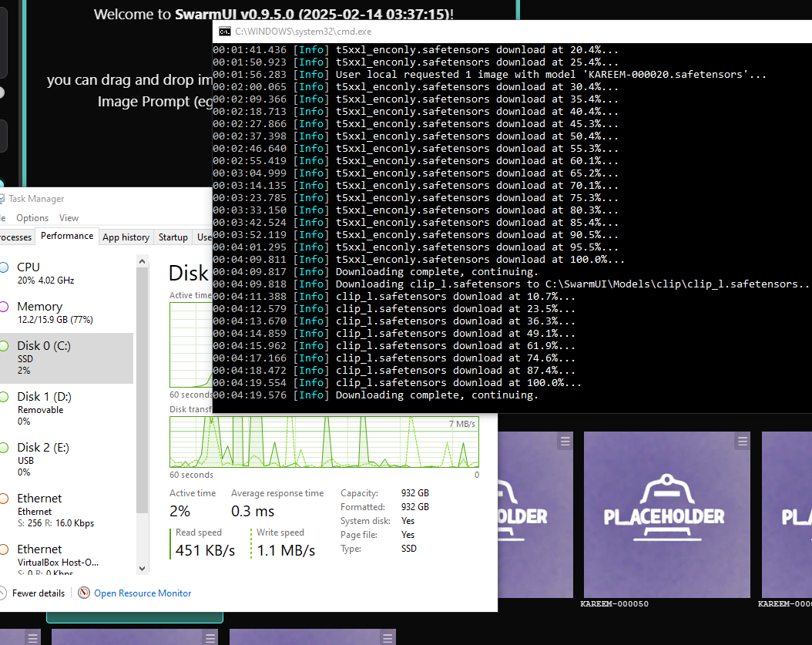Click the Disk 2 (E:) circle icon
Image resolution: width=812 pixels, height=645 pixels.
point(4,448)
